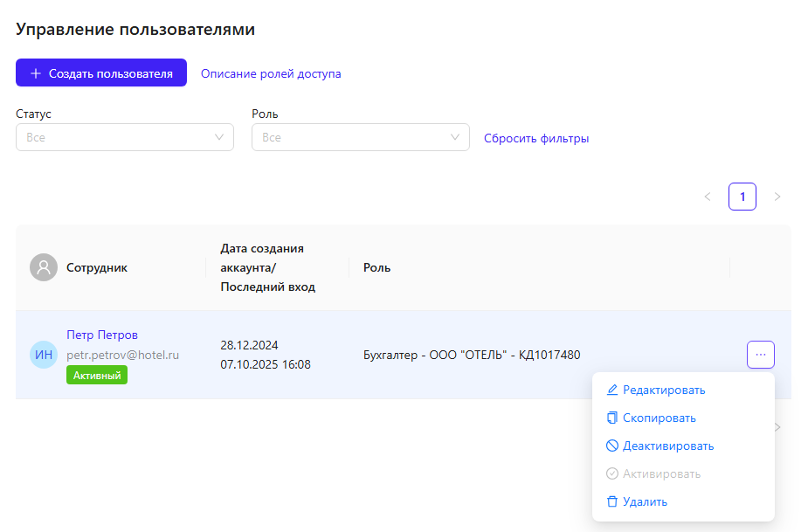Select Деактивировать from the context menu
Screen dimensions: 808x532
tap(667, 446)
